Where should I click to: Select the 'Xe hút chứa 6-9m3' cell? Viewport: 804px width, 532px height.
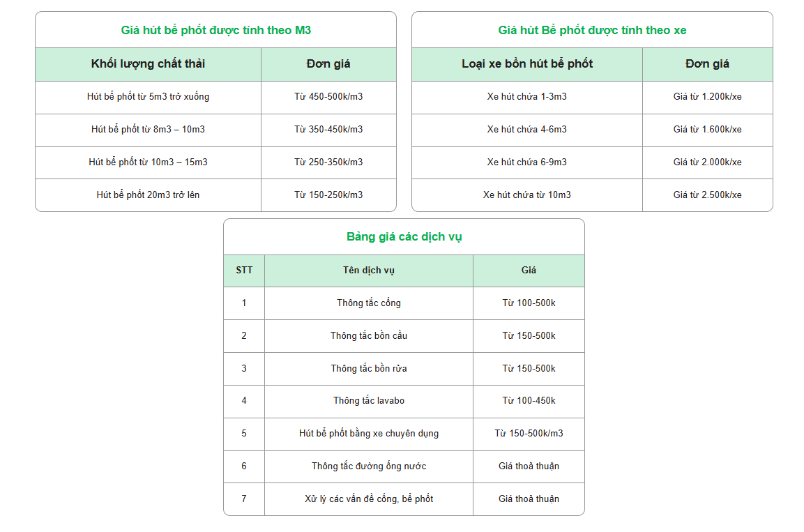click(527, 162)
